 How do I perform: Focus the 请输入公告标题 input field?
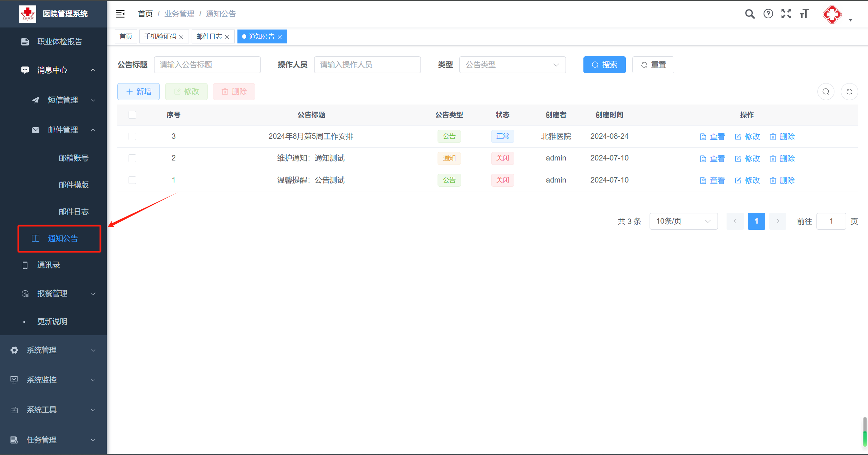click(207, 65)
